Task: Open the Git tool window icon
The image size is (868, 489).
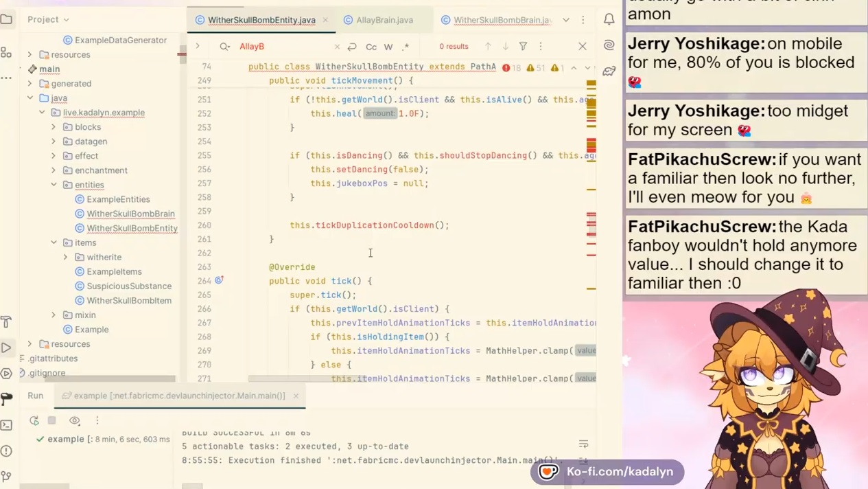Action: click(x=6, y=476)
